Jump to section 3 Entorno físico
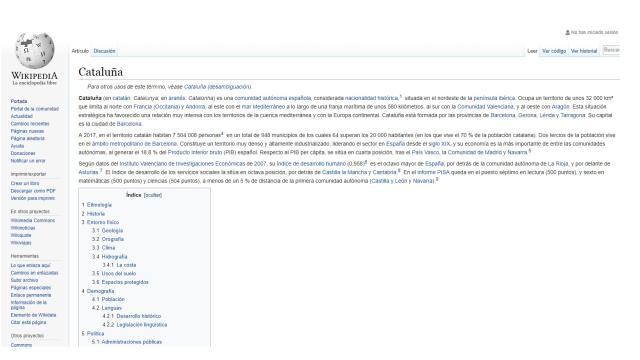Screen dimensions: 640x360 (x=103, y=222)
